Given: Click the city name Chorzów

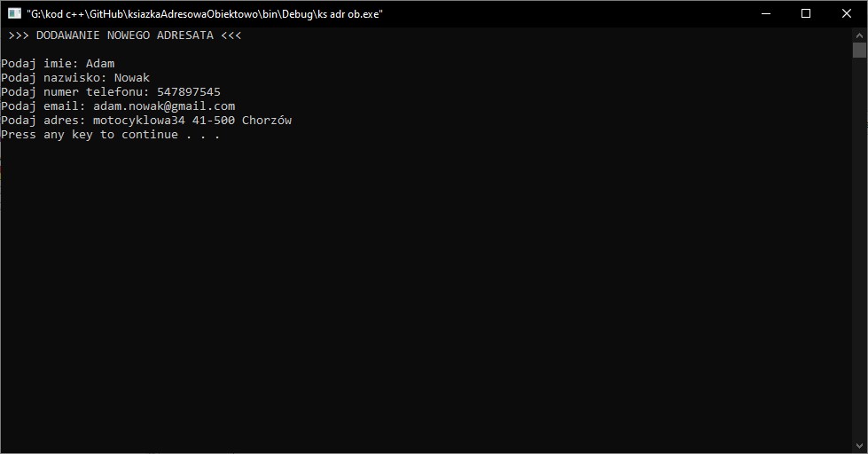Looking at the screenshot, I should (x=267, y=120).
